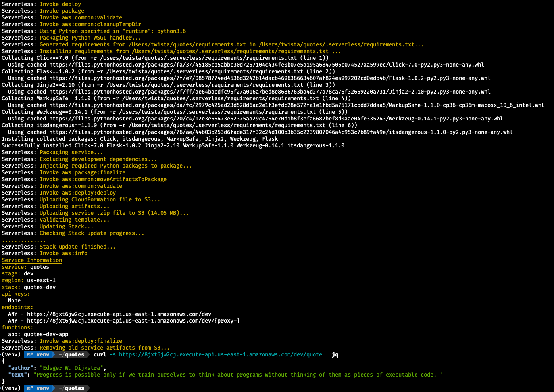
Task: Click the quotes-dev-app function name
Action: click(x=46, y=334)
